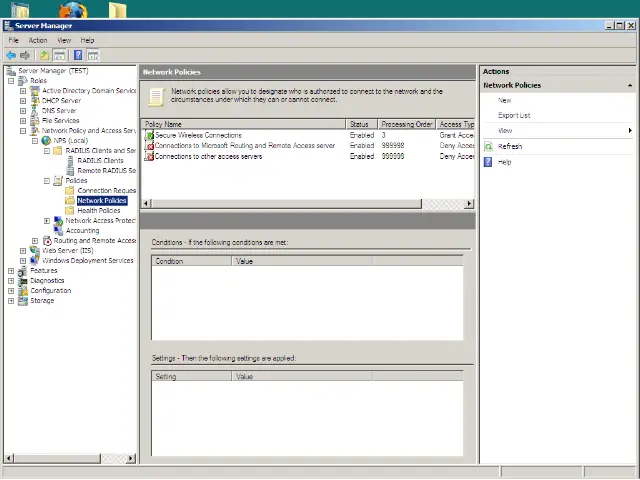The image size is (640, 480).
Task: Click the Diagnostics icon in tree
Action: 23,280
